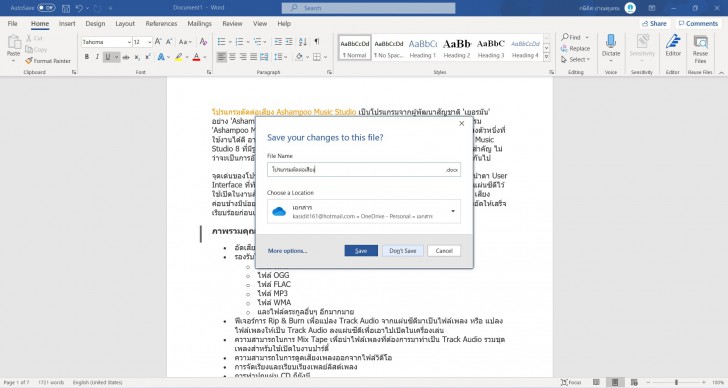Decrease paragraph indent
728x388 pixels.
(278, 42)
